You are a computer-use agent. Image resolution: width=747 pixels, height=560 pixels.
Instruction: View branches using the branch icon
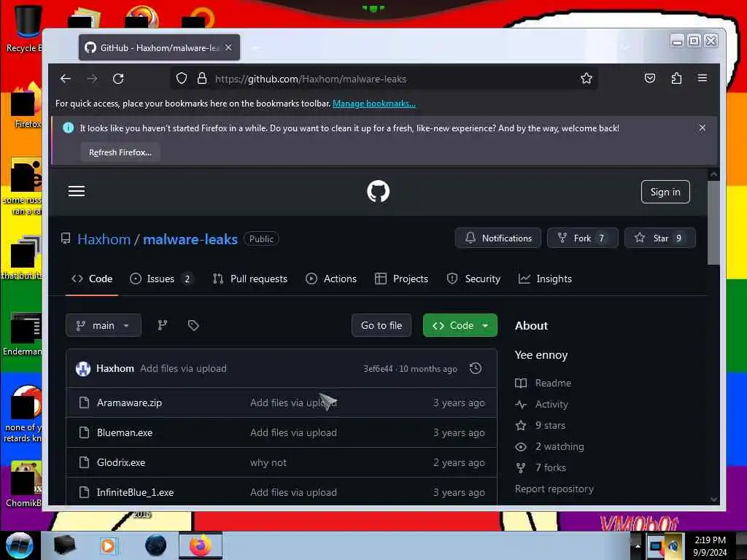tap(163, 325)
